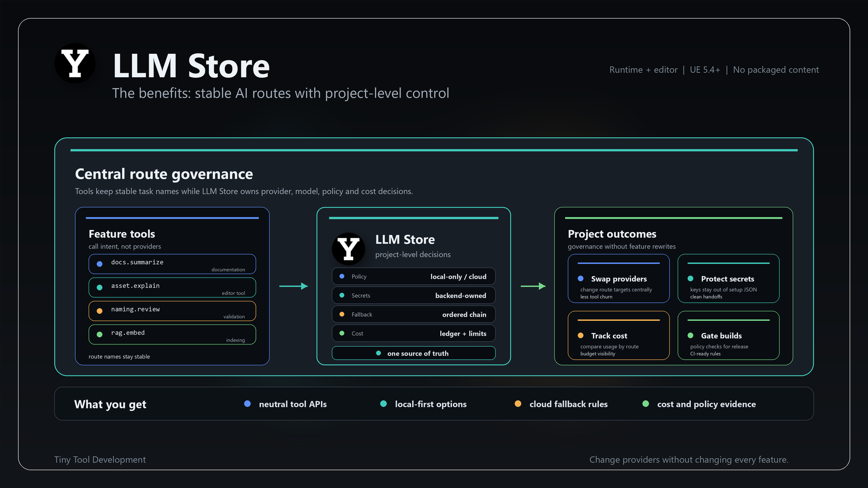
Task: Click the route names stay stable note
Action: (119, 357)
